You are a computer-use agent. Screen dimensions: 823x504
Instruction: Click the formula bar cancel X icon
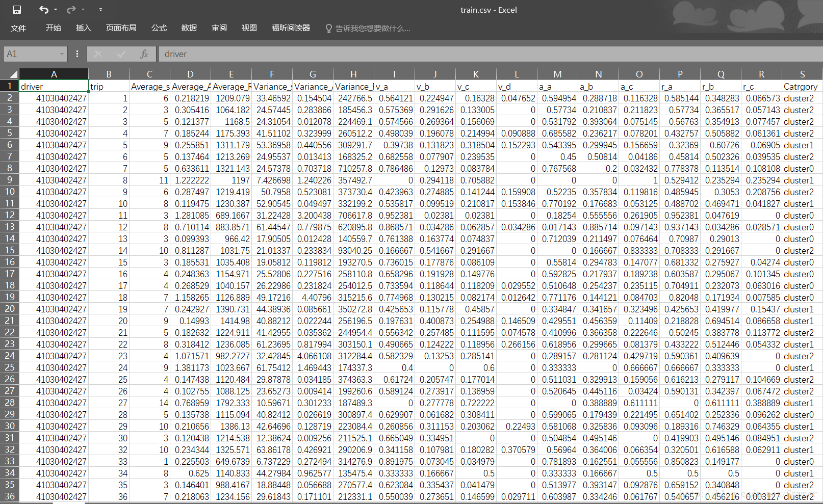click(98, 54)
